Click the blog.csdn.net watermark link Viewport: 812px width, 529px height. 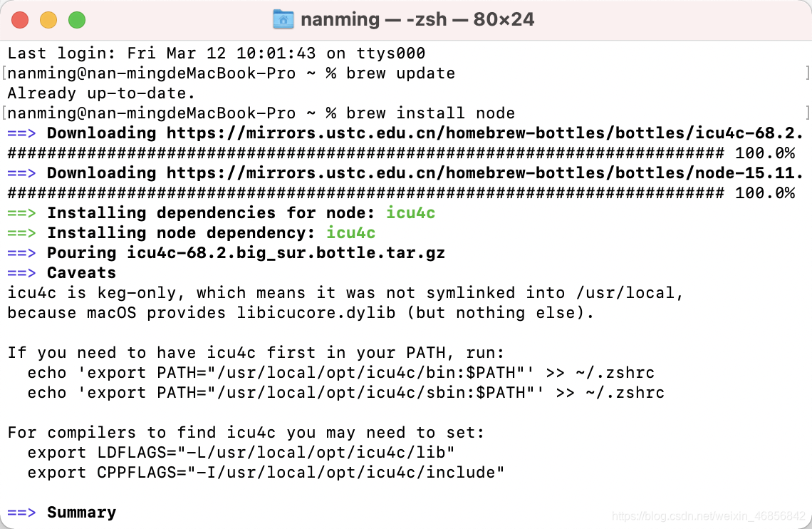click(708, 515)
